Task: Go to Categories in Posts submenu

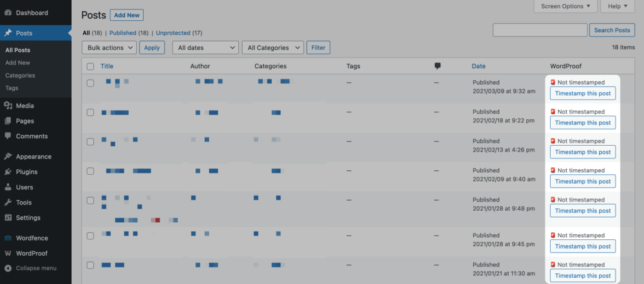Action: pos(20,76)
